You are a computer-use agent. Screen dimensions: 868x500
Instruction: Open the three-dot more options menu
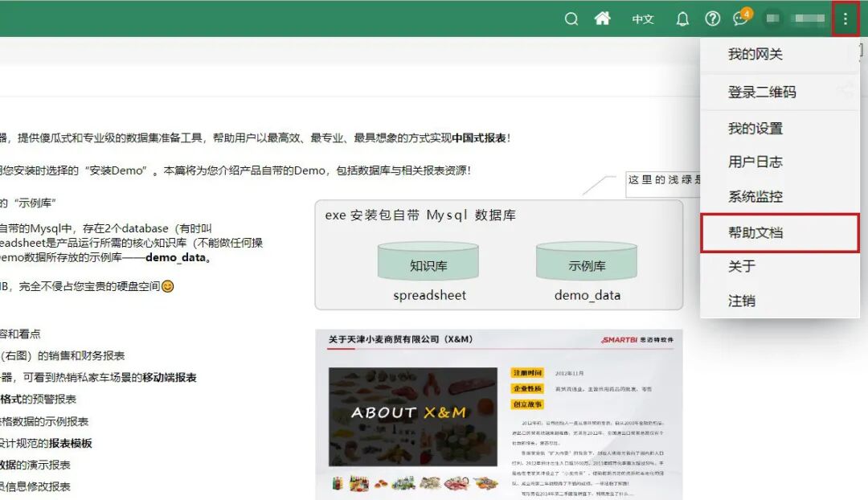tap(845, 18)
